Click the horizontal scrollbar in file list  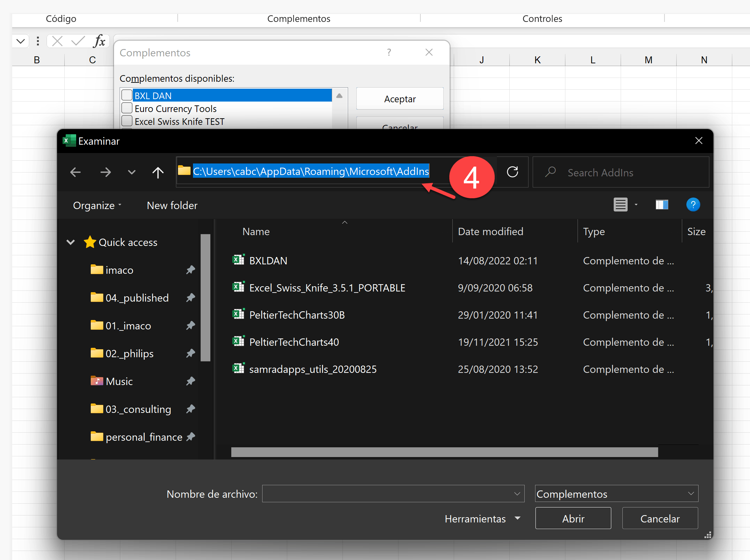[444, 452]
